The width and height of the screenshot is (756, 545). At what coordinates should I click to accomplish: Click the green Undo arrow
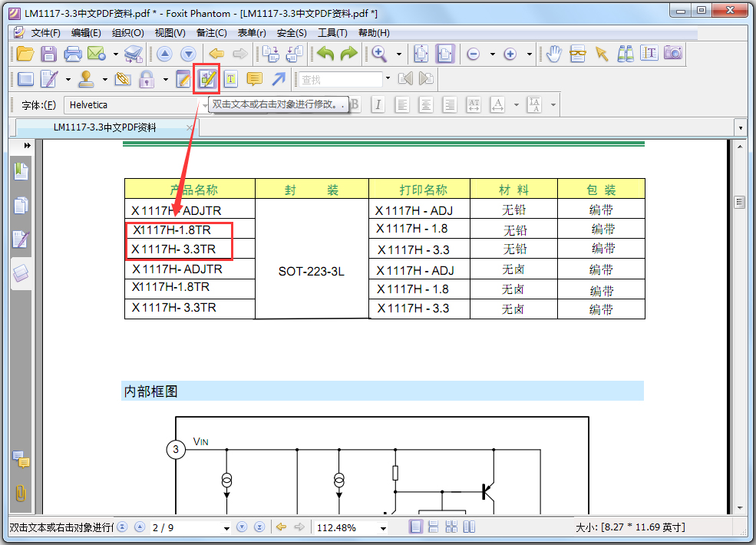pyautogui.click(x=325, y=54)
